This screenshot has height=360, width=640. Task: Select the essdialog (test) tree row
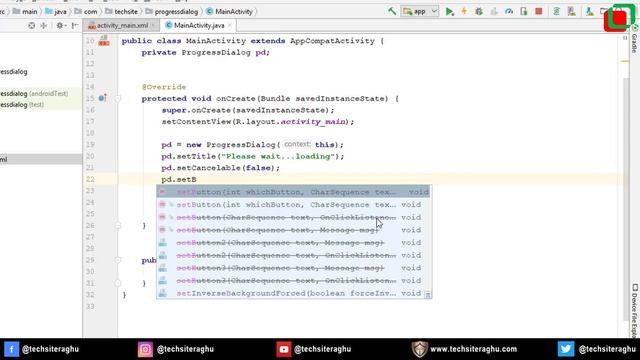[x=41, y=104]
